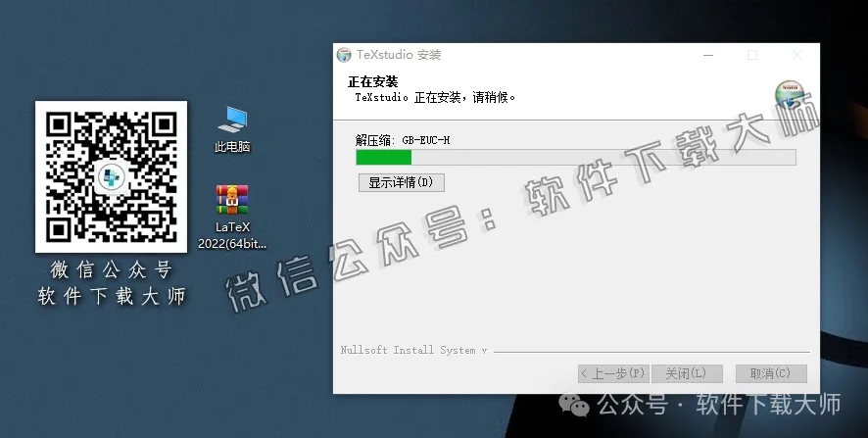Open the 此电脑 desktop icon
The height and width of the screenshot is (438, 868).
232,129
